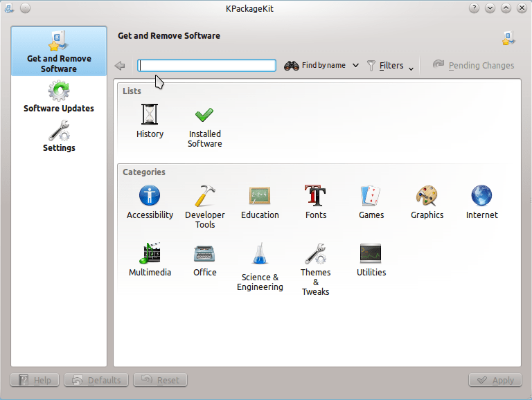Open the Settings page

coord(59,136)
